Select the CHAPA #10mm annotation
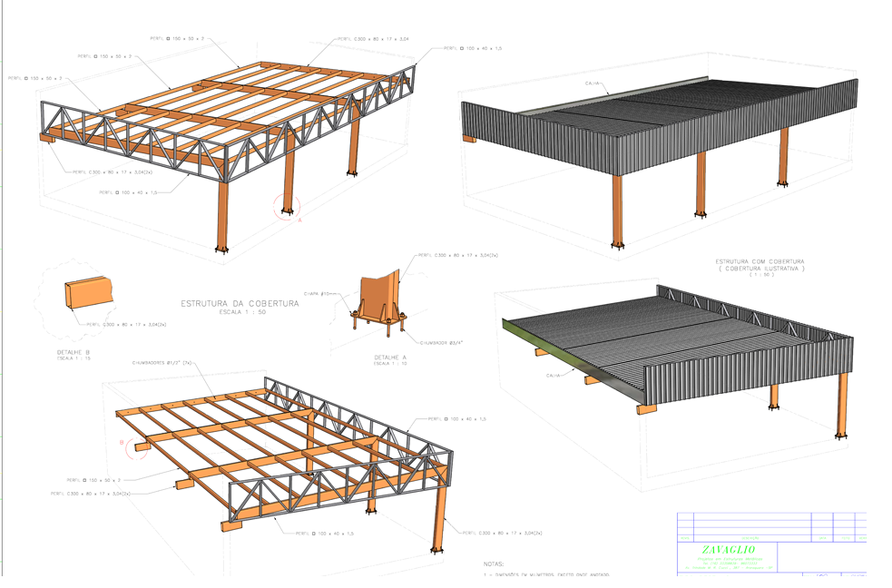This screenshot has width=892, height=588. tap(319, 294)
